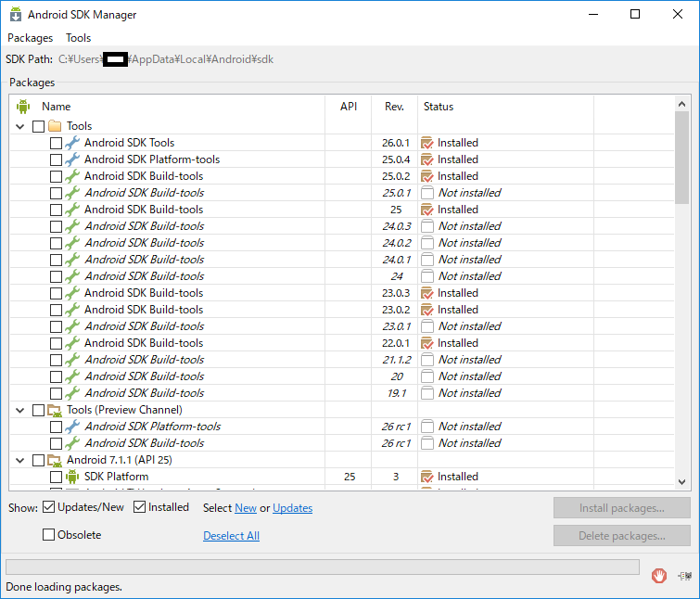This screenshot has width=700, height=599.
Task: Click the loading progress bar
Action: point(323,567)
